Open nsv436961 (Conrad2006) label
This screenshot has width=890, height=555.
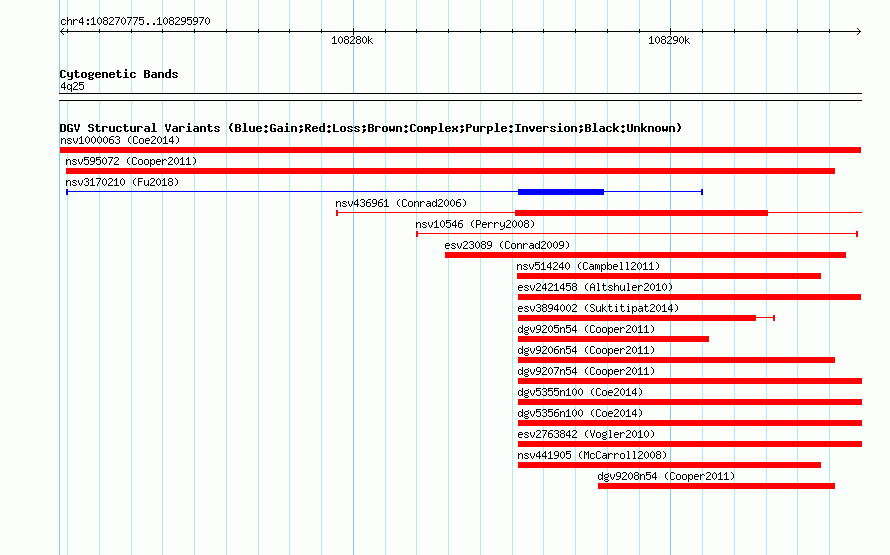(401, 203)
